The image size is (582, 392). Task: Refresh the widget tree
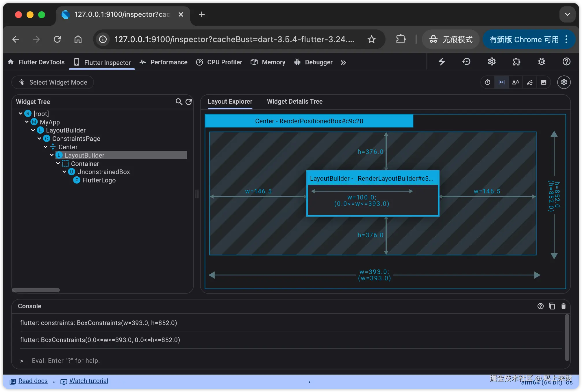click(x=189, y=102)
